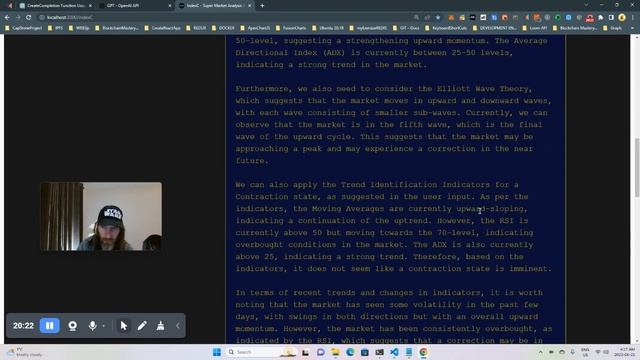Screen dimensions: 640x360
Task: Collapse the recording toolbar with the chevron
Action: pyautogui.click(x=178, y=326)
